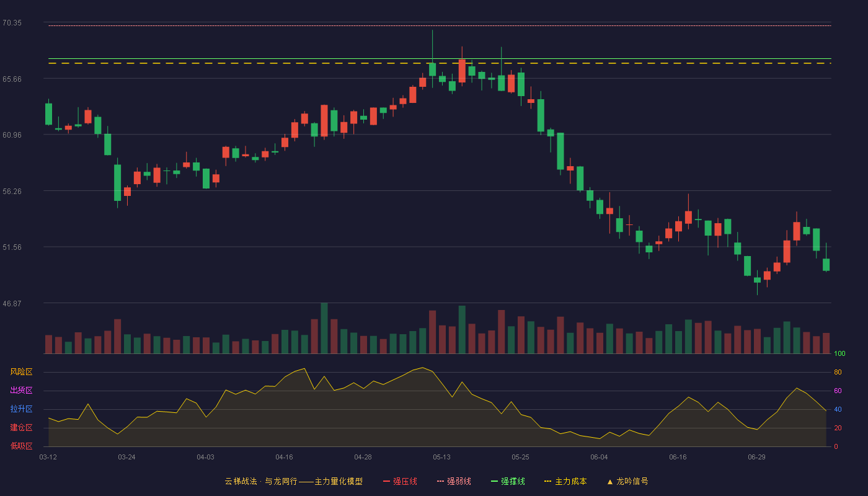Select the 06-29 date label
This screenshot has width=868, height=496.
tap(756, 457)
